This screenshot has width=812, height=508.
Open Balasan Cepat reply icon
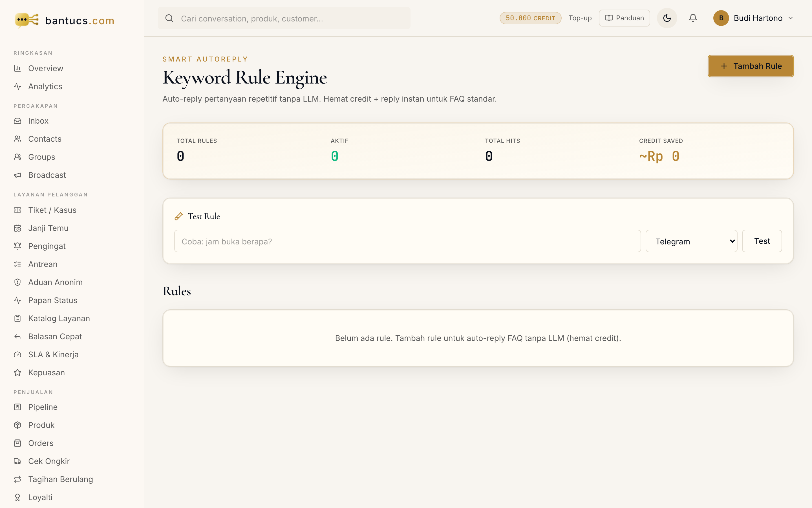click(17, 337)
